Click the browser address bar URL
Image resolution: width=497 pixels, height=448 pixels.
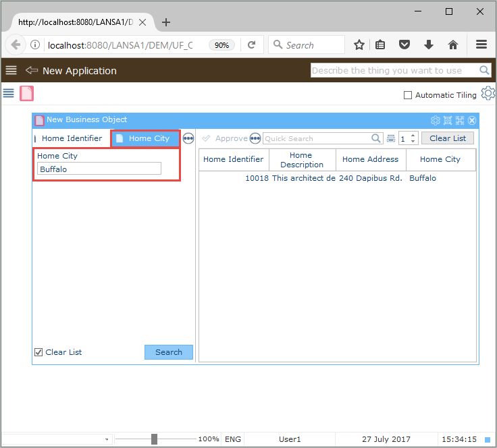120,45
